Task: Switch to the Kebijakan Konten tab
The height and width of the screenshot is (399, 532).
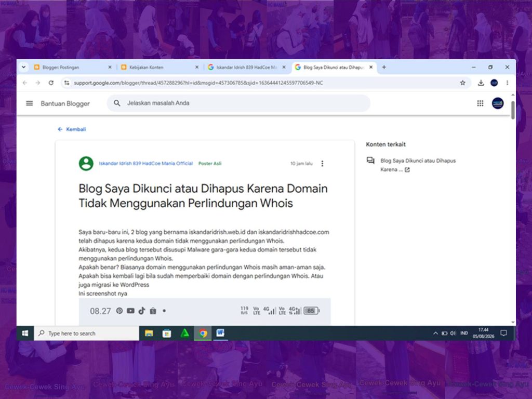Action: click(159, 67)
